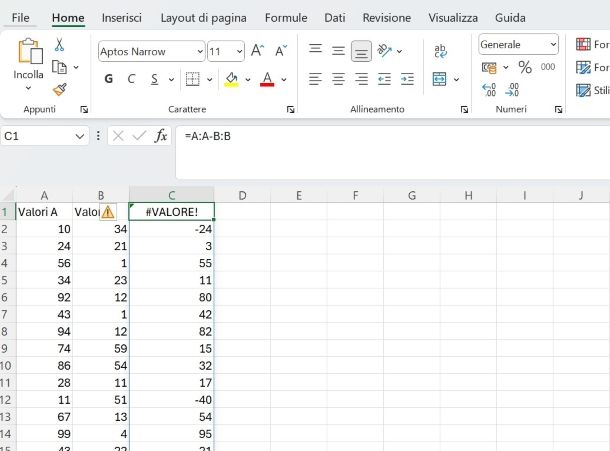Image resolution: width=610 pixels, height=451 pixels.
Task: Open Conditional Formatting icon
Action: tap(583, 44)
